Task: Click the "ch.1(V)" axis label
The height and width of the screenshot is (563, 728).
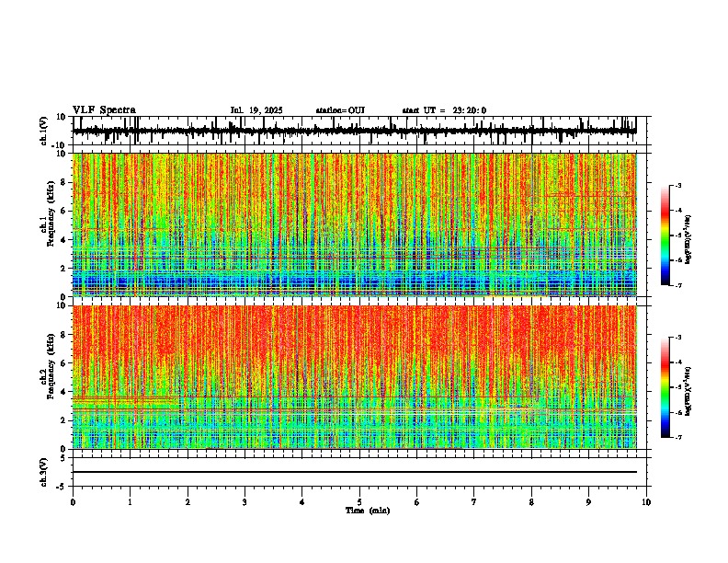Action: tap(44, 131)
